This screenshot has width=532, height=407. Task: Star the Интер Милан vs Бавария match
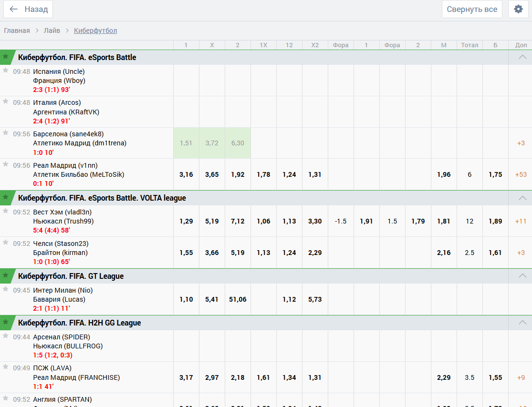pyautogui.click(x=6, y=289)
